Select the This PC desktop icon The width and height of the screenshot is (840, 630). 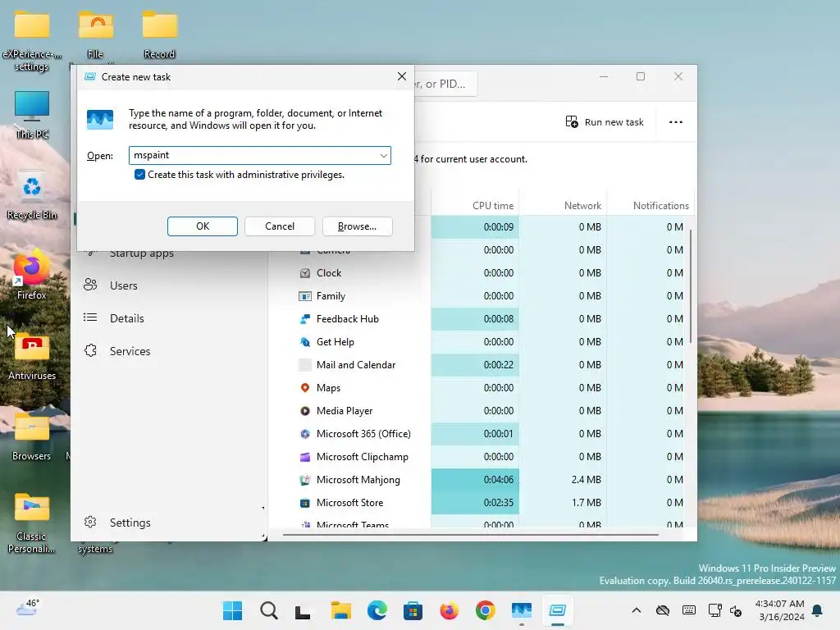click(x=32, y=115)
